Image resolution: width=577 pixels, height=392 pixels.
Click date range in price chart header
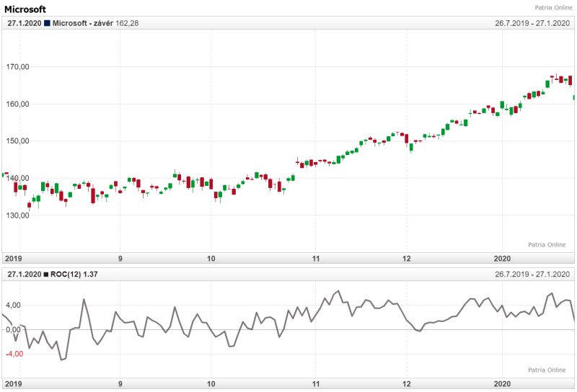pyautogui.click(x=532, y=24)
